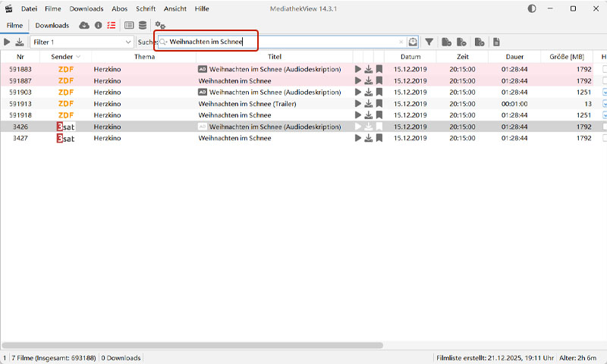Click the Datum column header
The width and height of the screenshot is (607, 364).
pos(410,57)
